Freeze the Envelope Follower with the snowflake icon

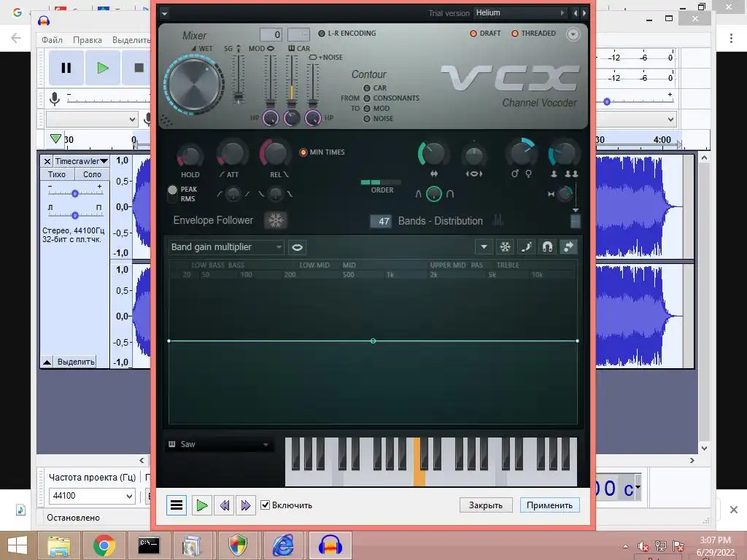(276, 220)
